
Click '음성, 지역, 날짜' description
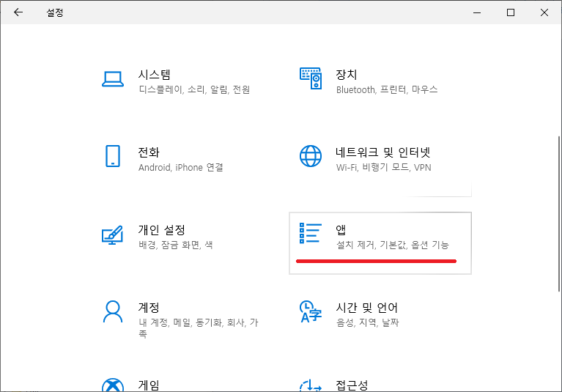click(x=367, y=322)
